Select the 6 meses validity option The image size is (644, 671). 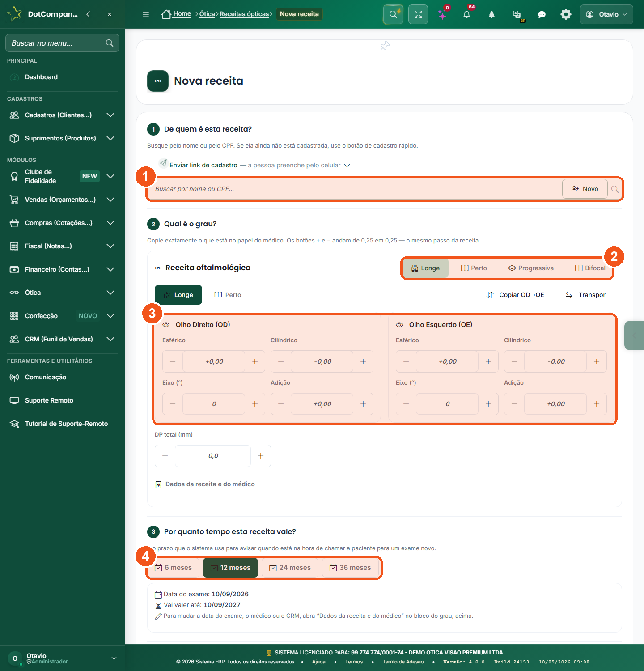point(174,568)
